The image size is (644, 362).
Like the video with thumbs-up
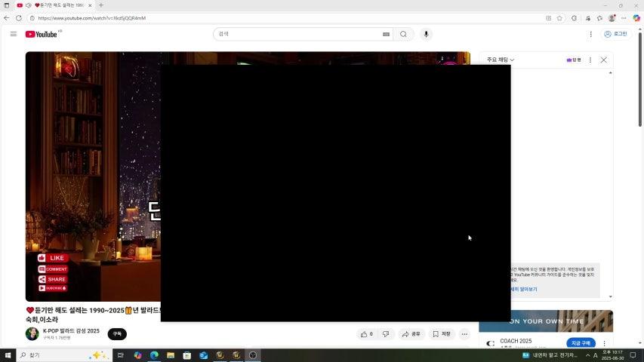click(367, 334)
